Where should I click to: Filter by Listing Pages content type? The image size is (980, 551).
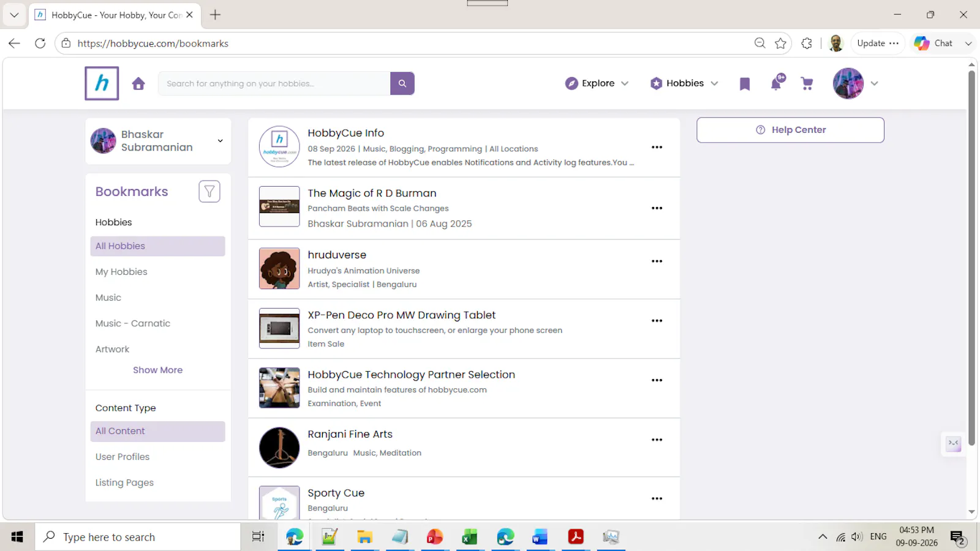(x=124, y=482)
